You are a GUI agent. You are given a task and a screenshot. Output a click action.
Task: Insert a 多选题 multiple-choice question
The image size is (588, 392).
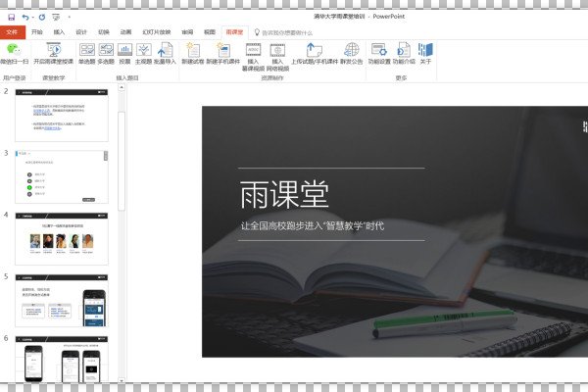(x=106, y=54)
